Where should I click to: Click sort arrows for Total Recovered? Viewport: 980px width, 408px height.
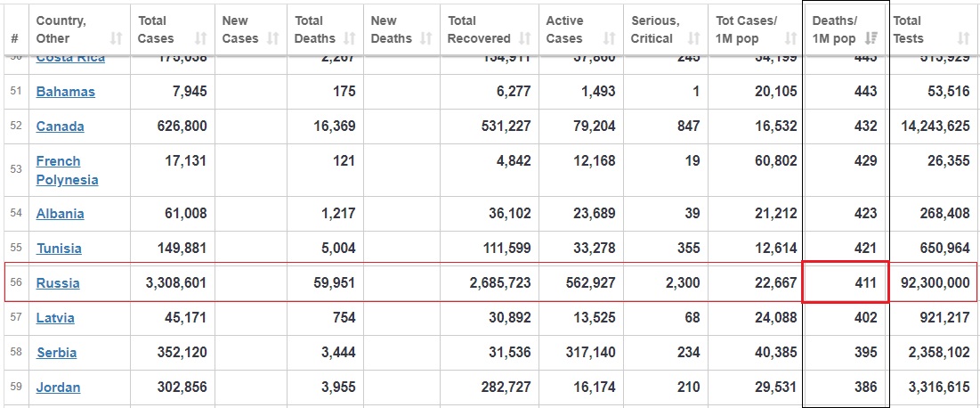pos(525,38)
